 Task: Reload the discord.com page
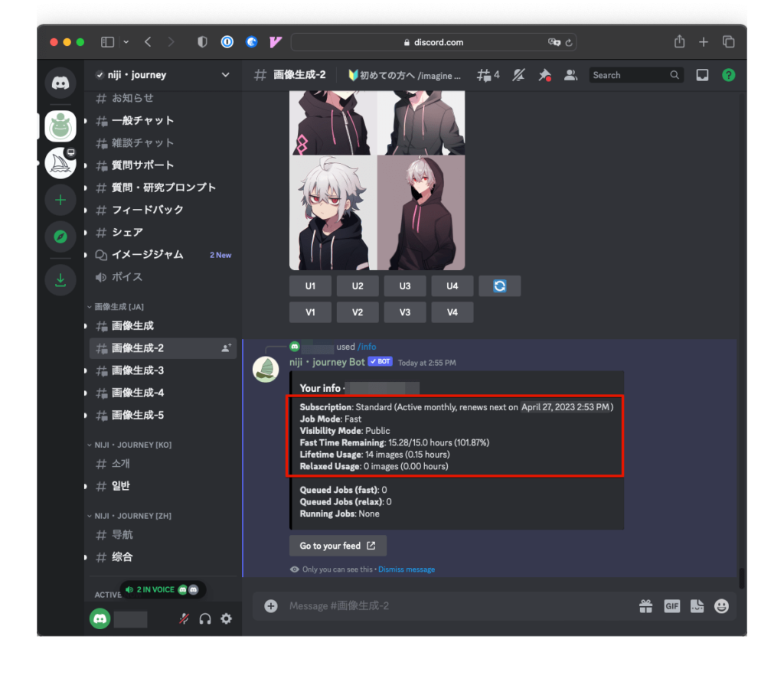569,43
